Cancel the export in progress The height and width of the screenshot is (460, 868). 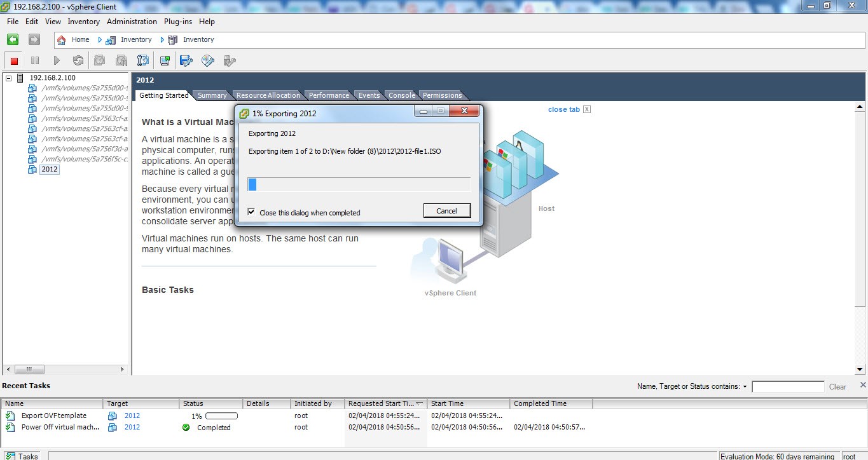tap(446, 211)
